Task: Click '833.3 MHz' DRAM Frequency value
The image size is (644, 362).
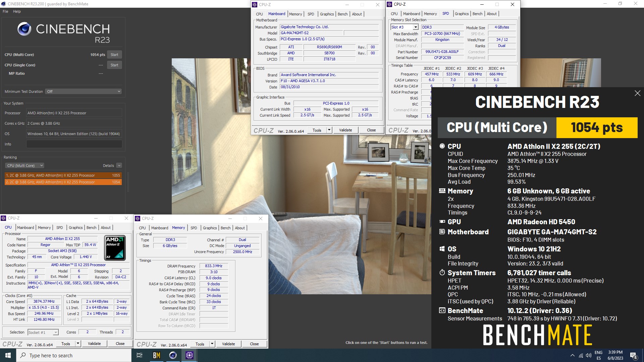Action: click(214, 266)
